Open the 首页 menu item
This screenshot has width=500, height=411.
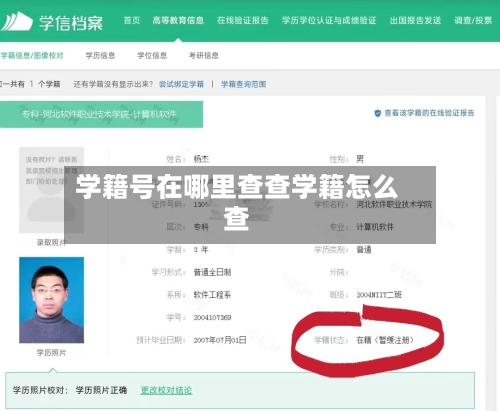click(132, 21)
